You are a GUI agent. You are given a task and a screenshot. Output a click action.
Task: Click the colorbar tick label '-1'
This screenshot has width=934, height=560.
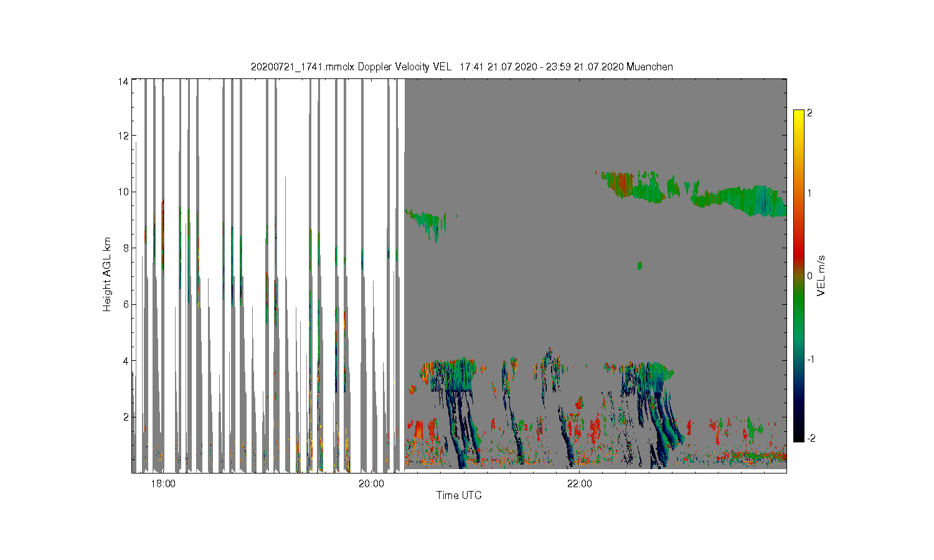point(811,359)
